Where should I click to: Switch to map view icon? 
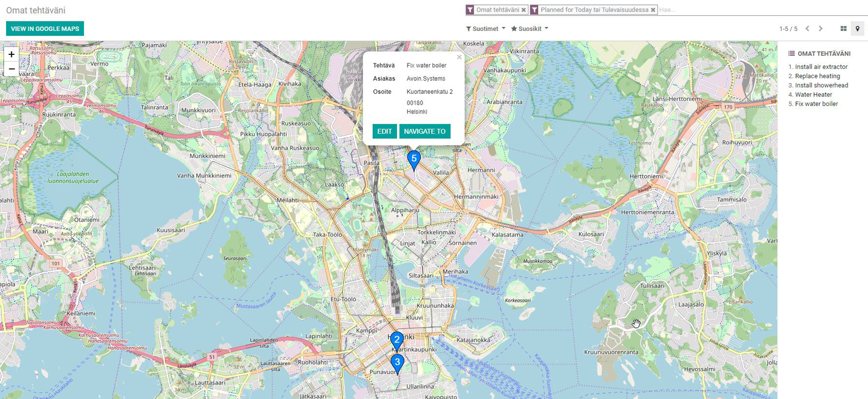857,29
